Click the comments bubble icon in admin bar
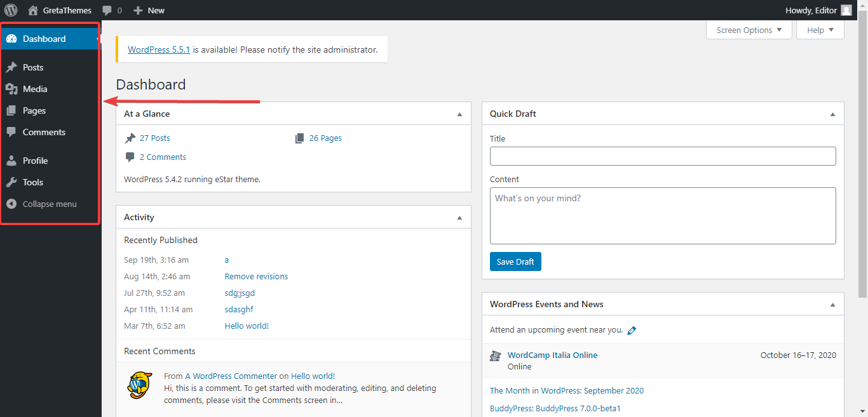Image resolution: width=868 pixels, height=417 pixels. (x=107, y=10)
